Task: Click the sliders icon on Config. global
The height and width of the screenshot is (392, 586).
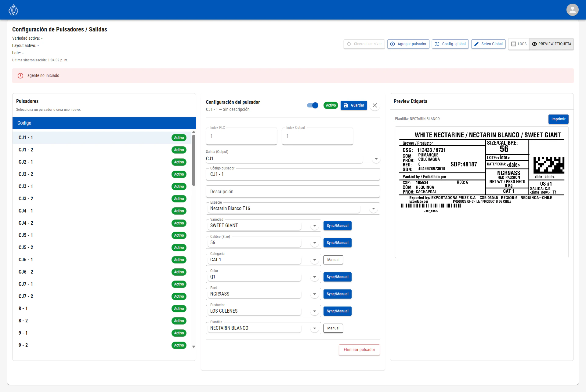Action: [437, 44]
